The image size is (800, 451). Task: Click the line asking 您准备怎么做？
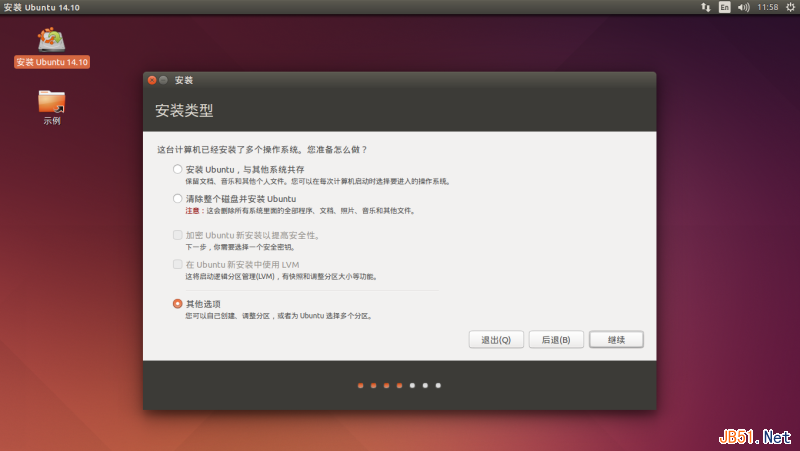(x=262, y=149)
